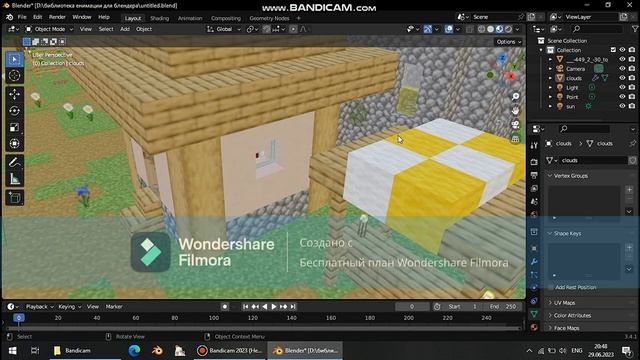This screenshot has height=360, width=640.
Task: Click the timeline horizontal scrollbar
Action: [264, 328]
